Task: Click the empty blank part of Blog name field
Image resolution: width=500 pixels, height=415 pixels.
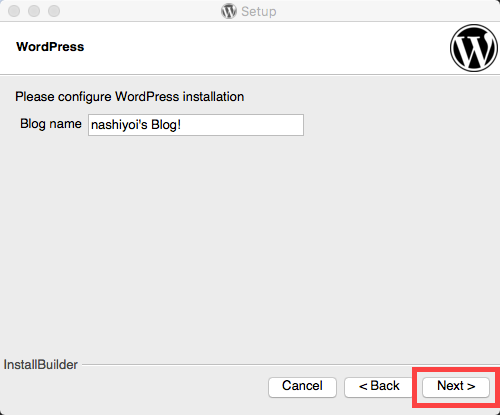Action: (x=242, y=125)
